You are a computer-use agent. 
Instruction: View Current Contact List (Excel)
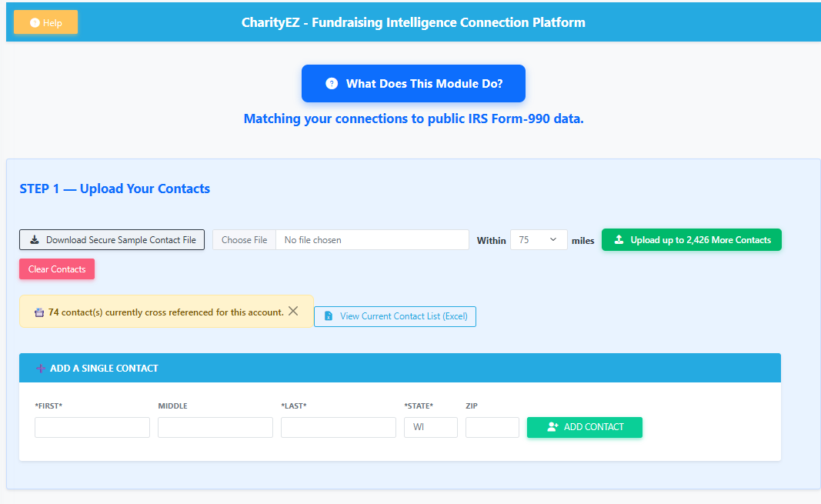tap(395, 316)
